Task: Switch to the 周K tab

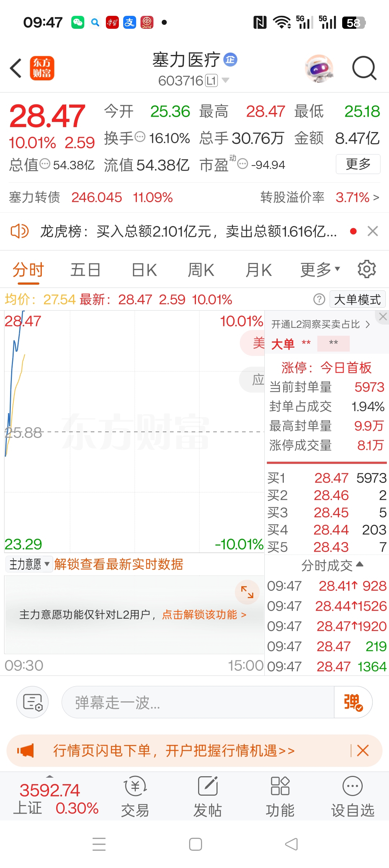Action: coord(201,270)
